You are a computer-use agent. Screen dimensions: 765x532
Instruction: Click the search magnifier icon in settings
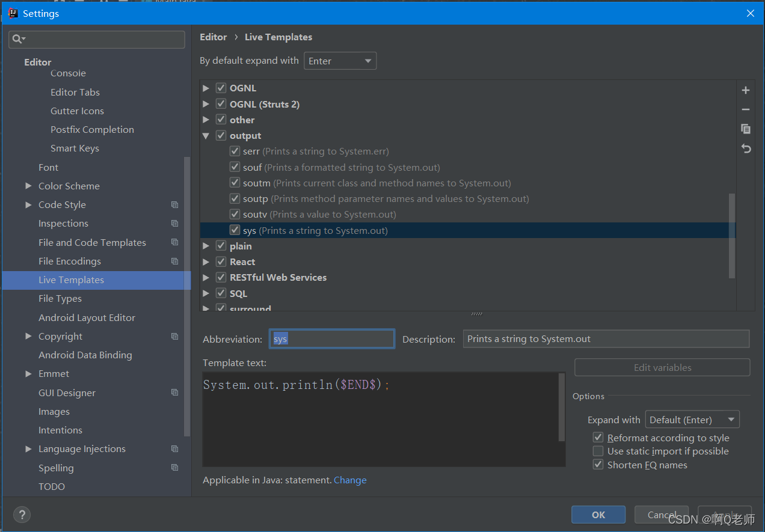[17, 39]
